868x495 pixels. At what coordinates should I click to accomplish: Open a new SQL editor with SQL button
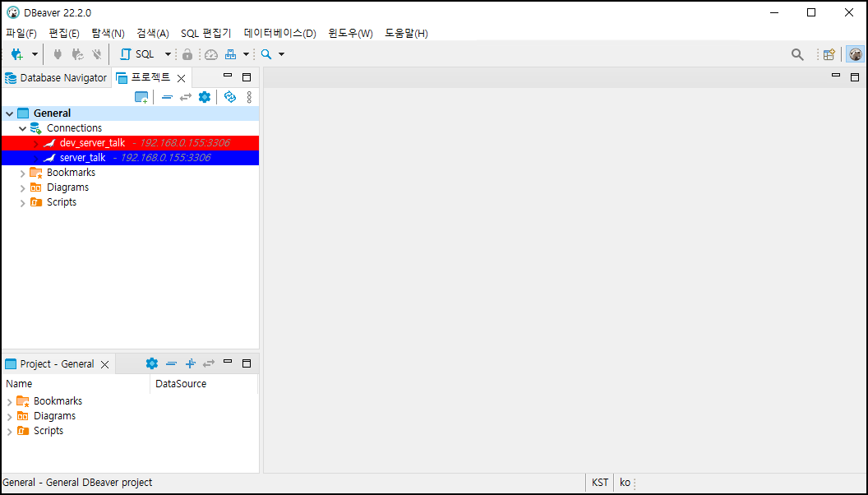pos(137,54)
